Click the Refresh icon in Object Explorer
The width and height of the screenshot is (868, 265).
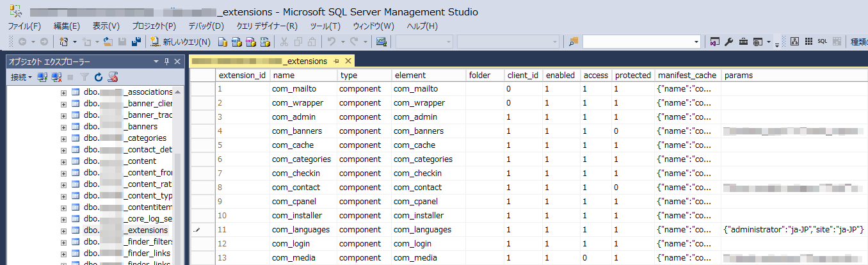[x=98, y=77]
